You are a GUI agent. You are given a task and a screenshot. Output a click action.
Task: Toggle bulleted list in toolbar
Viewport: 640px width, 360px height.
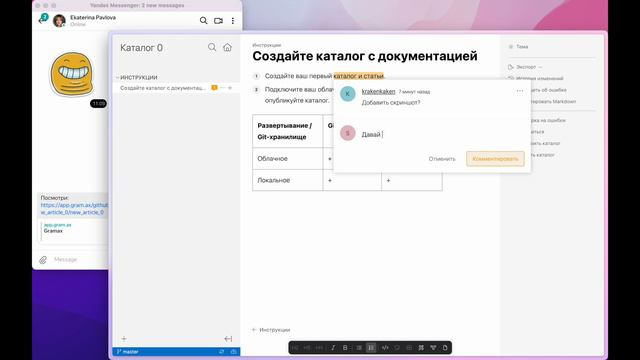pyautogui.click(x=358, y=348)
